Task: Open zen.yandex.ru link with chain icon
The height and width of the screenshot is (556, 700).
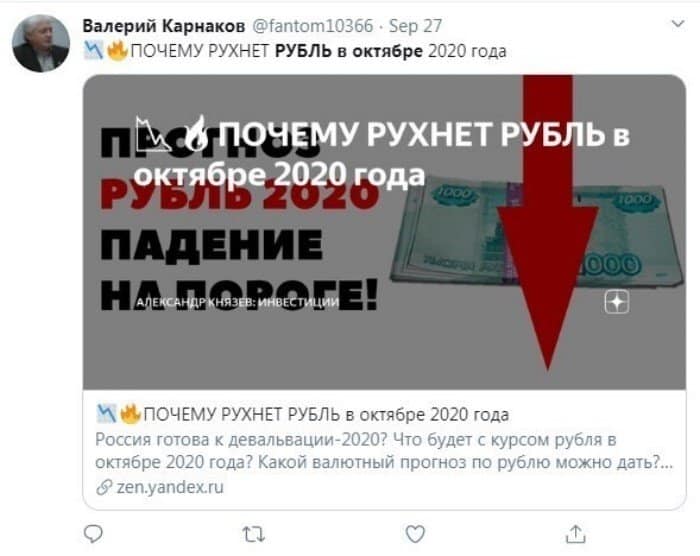Action: tap(160, 486)
